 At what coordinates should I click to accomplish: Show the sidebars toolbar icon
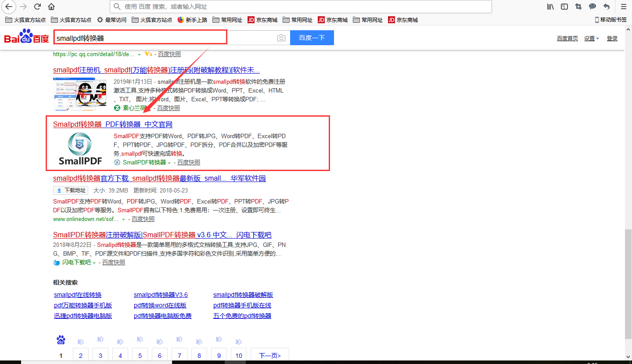[x=564, y=7]
